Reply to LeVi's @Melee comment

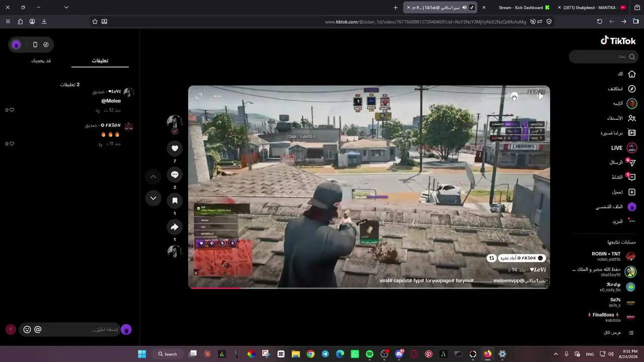[x=98, y=110]
